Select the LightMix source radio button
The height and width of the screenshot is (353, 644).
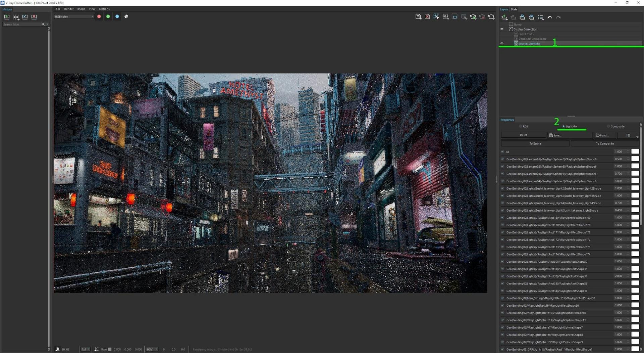[563, 127]
